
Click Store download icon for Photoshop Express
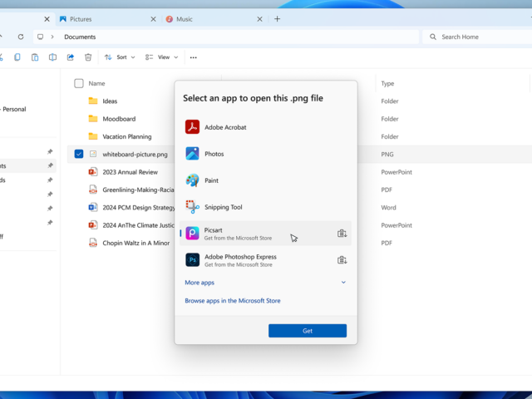342,260
